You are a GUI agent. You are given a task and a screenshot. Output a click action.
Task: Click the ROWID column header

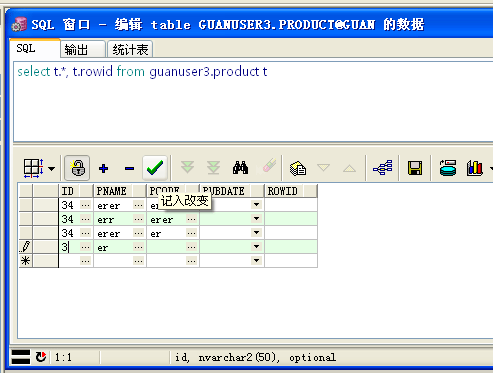(x=291, y=191)
